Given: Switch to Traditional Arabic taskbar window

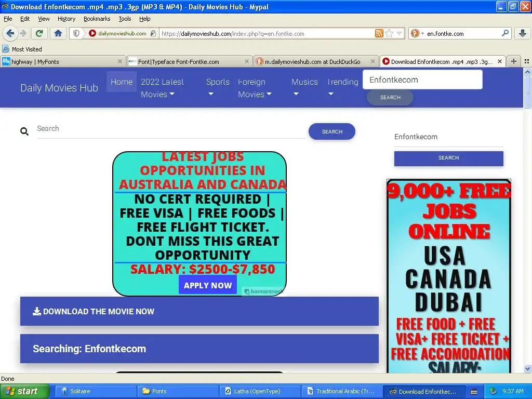Looking at the screenshot, I should (x=342, y=392).
